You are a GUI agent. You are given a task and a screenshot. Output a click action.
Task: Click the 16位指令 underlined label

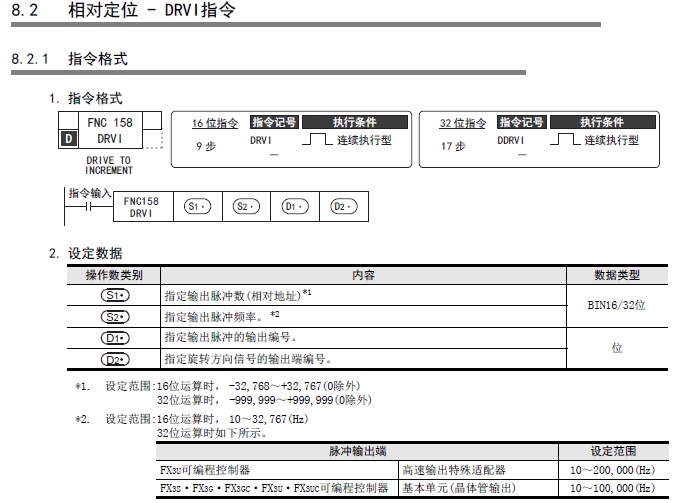(215, 123)
